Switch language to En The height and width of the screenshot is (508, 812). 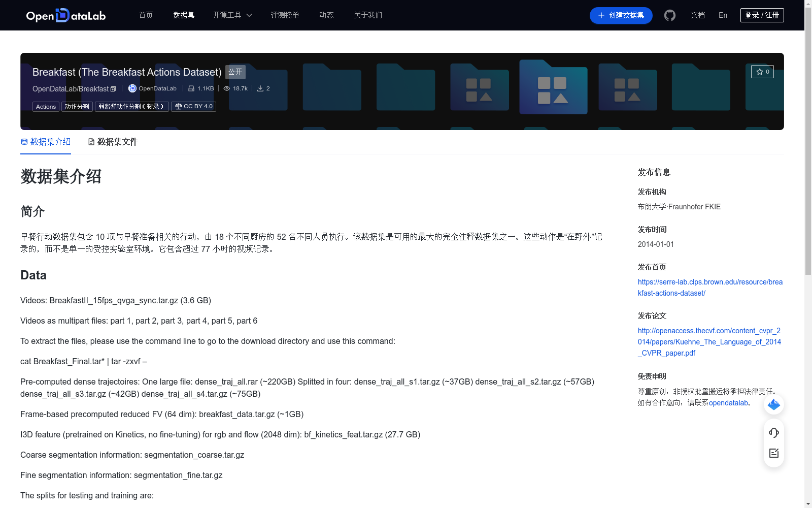pos(723,15)
